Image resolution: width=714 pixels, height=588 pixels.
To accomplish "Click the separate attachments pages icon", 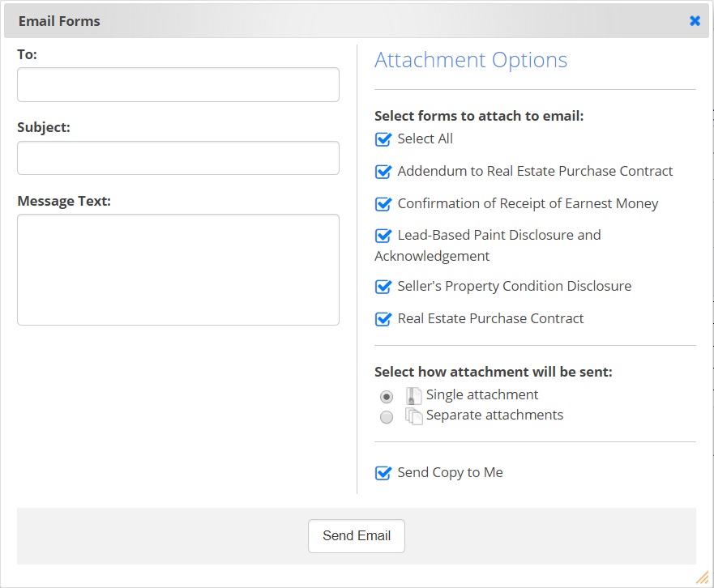I will tap(414, 416).
